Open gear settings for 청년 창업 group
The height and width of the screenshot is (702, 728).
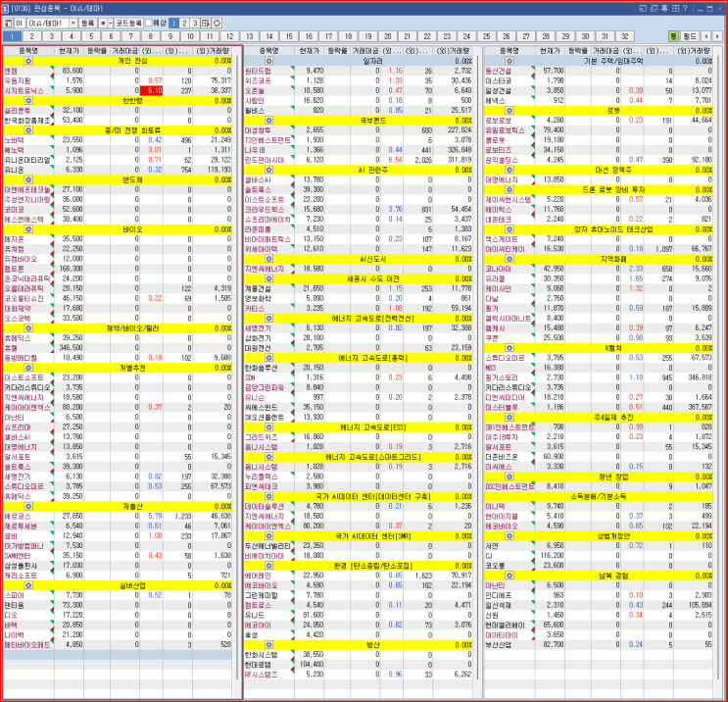click(510, 476)
